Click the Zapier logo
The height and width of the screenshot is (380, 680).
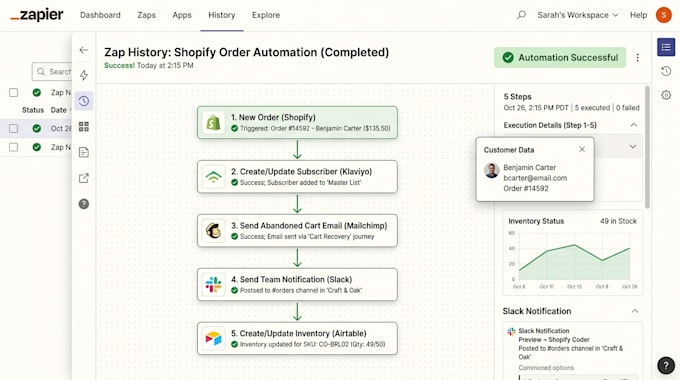click(x=37, y=15)
